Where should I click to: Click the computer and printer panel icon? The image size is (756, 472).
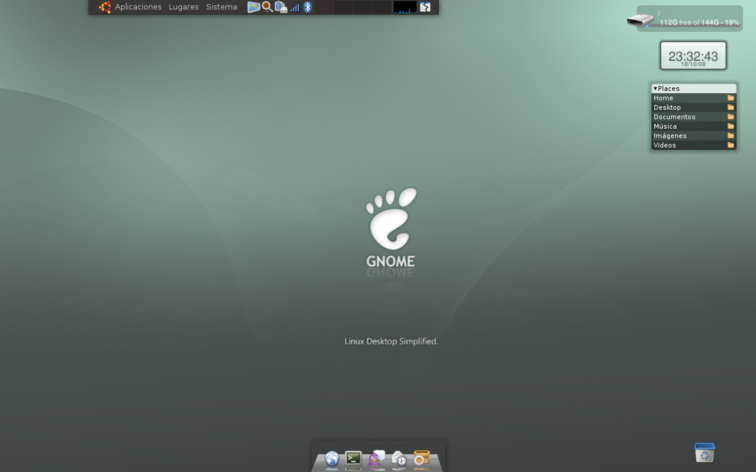[281, 7]
